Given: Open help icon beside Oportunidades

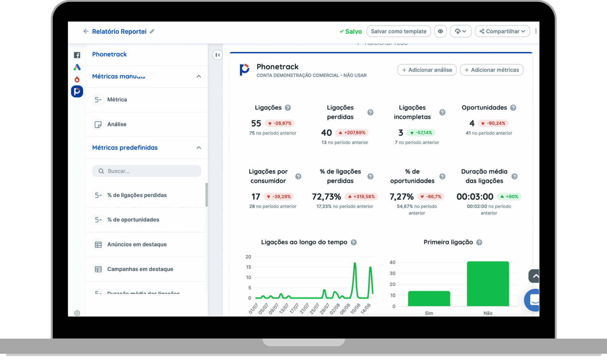Looking at the screenshot, I should click(x=513, y=108).
